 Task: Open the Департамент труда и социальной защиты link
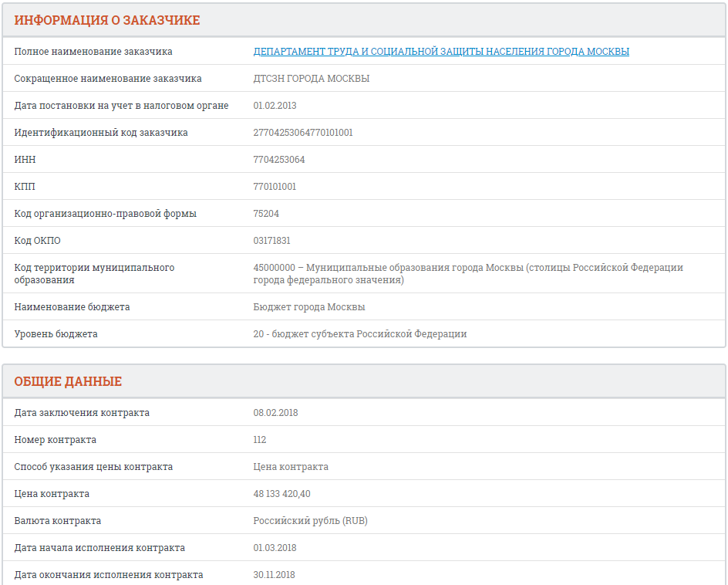(x=441, y=52)
